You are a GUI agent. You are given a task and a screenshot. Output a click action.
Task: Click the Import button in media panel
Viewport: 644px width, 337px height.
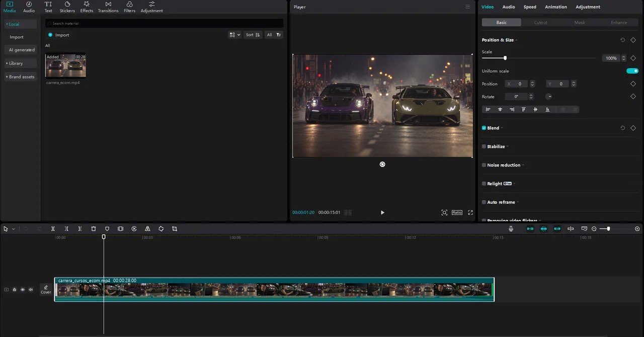coord(58,35)
